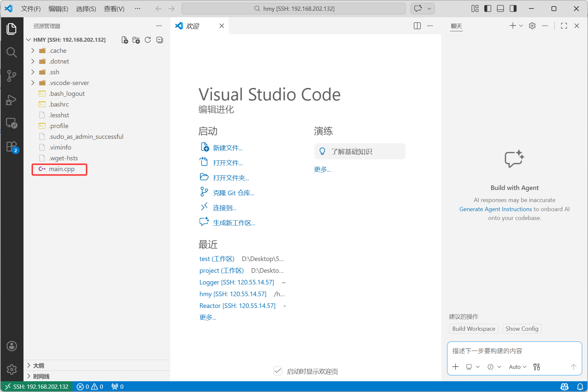Uncheck show welcome page on startup

tap(278, 371)
